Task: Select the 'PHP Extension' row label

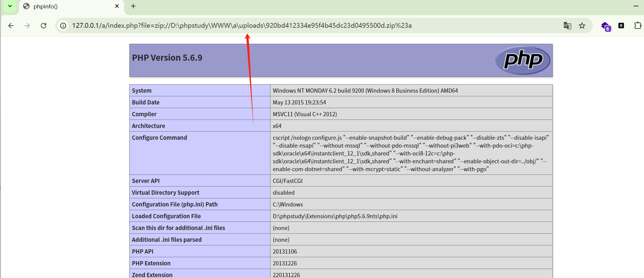Action: pyautogui.click(x=151, y=263)
